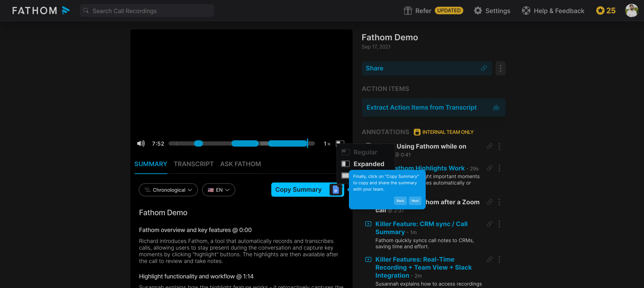Open options for after a Zoom call annotation
644x288 pixels.
pyautogui.click(x=499, y=202)
